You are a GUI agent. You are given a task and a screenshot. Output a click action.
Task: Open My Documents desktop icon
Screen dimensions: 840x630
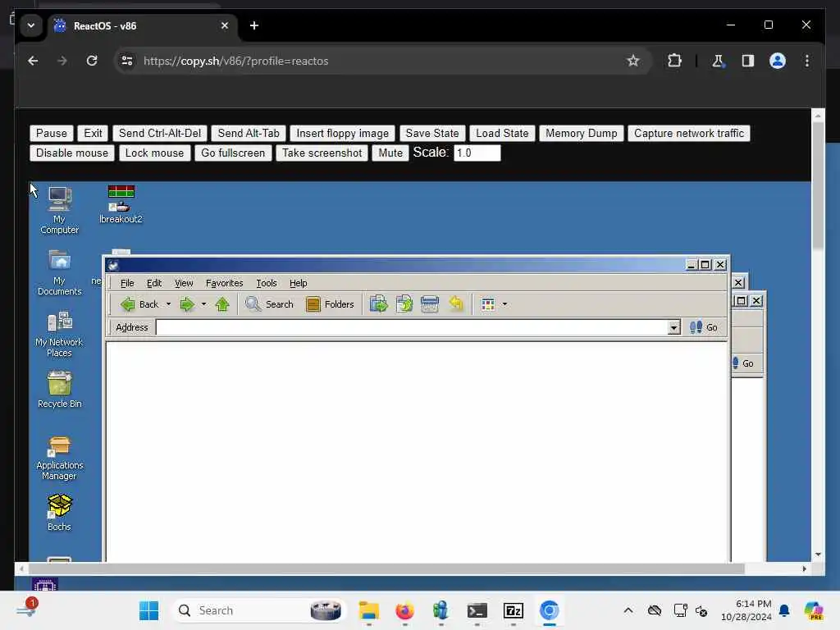click(x=59, y=272)
